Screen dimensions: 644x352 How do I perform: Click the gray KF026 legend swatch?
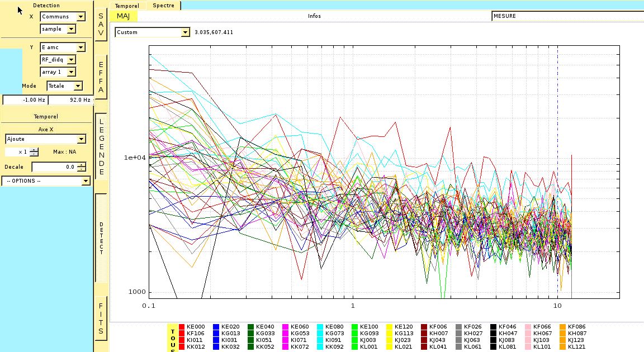tap(458, 327)
